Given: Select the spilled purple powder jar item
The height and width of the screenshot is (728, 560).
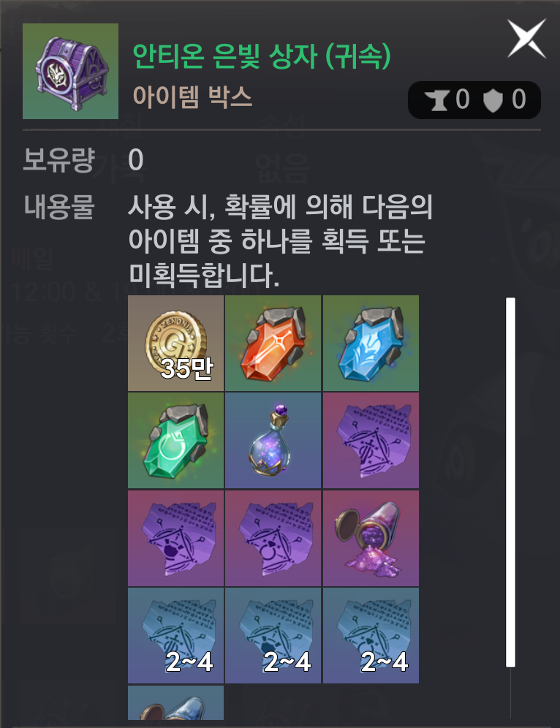Looking at the screenshot, I should [371, 538].
